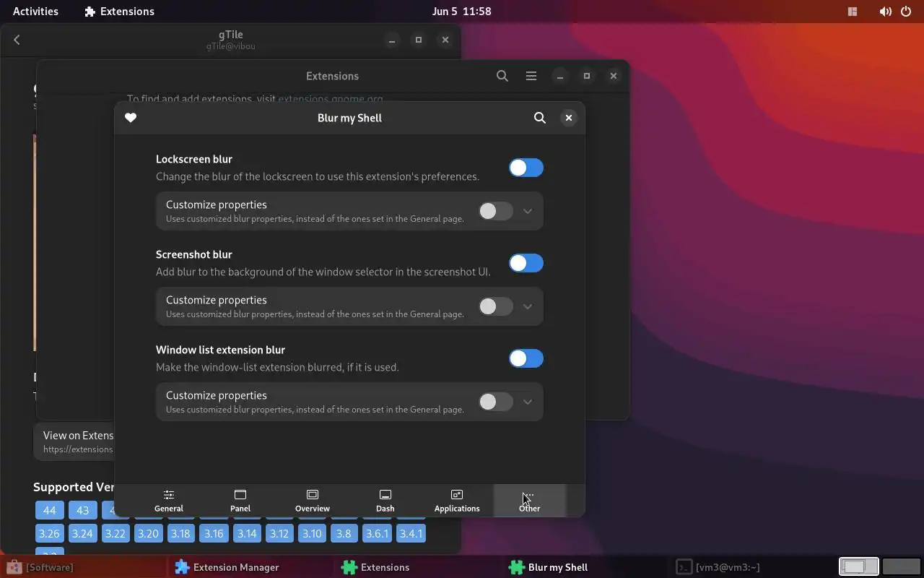The image size is (924, 578).
Task: Expand Customize properties row under Screenshot blur
Action: (528, 306)
